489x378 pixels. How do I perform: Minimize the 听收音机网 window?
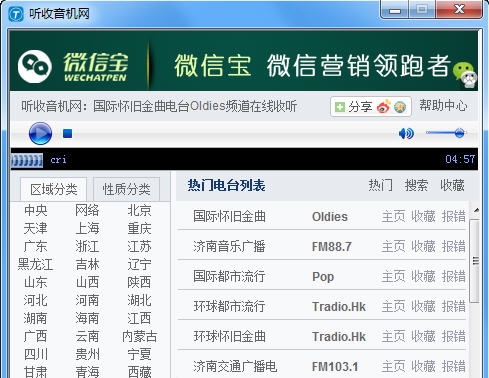click(x=395, y=10)
